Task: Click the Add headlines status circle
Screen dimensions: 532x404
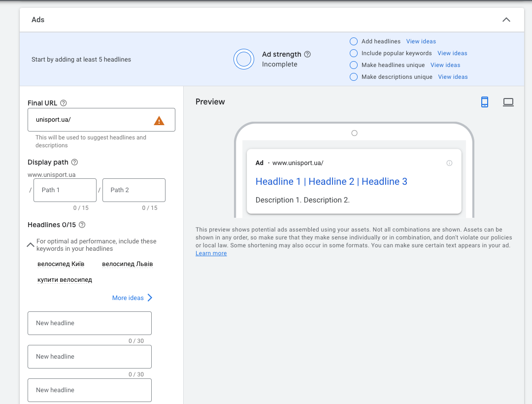Action: tap(353, 41)
